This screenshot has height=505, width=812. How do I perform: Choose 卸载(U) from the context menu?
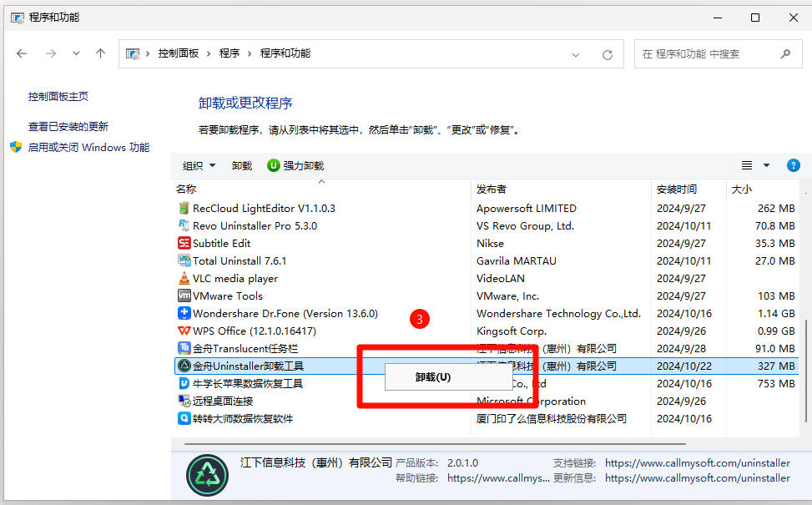[448, 377]
